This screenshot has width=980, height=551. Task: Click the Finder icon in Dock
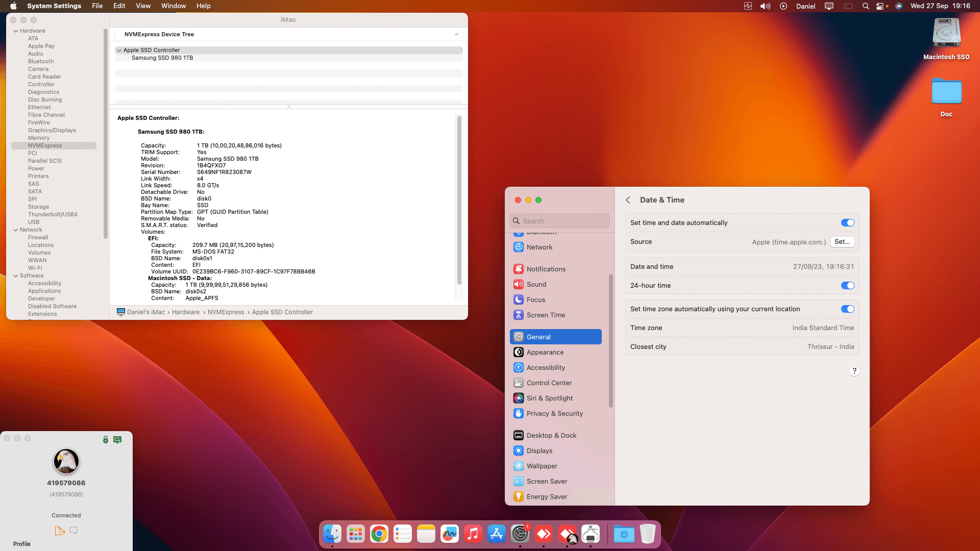(332, 534)
